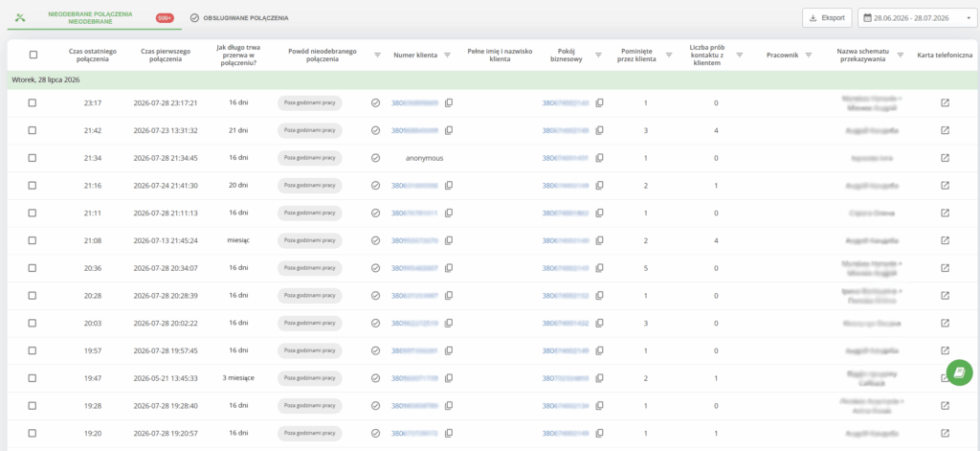The width and height of the screenshot is (980, 451).
Task: Open filter for Powód nieodebranego połączenia column
Action: [x=377, y=55]
